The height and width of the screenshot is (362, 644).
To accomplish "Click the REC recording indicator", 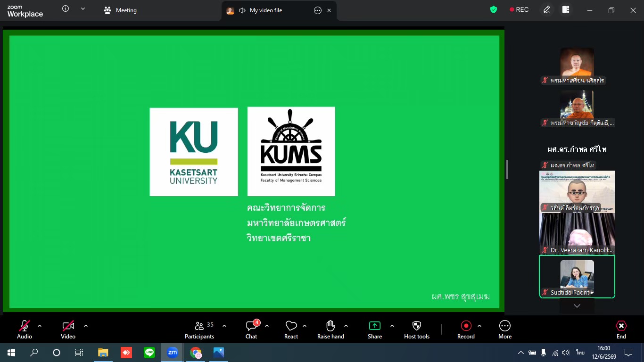I will 519,9.
